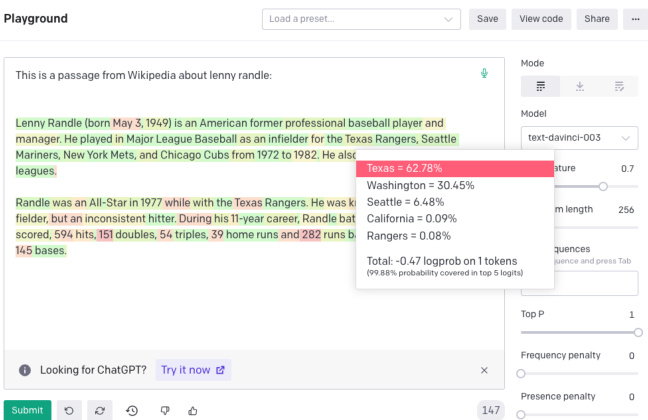This screenshot has width=648, height=420.
Task: Open the history clock icon
Action: click(132, 410)
